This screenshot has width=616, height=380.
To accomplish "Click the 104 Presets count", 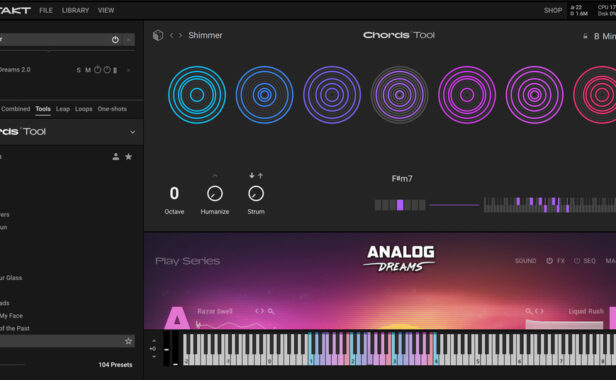I will pos(115,365).
